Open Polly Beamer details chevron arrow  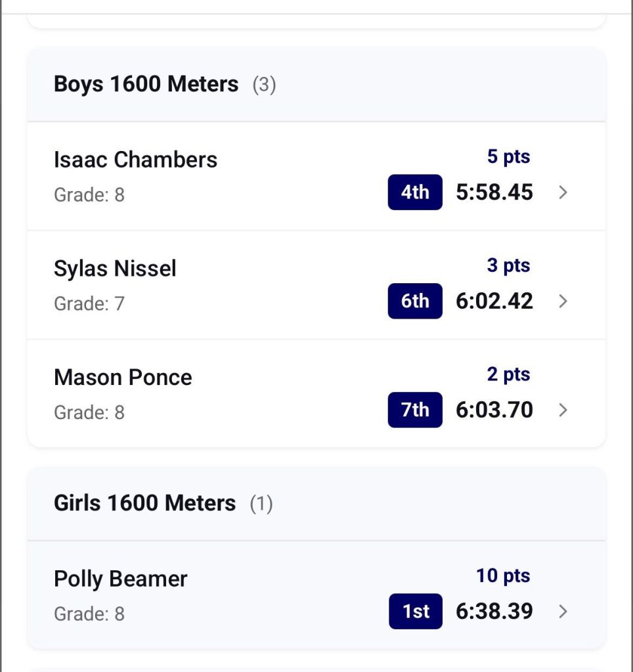[x=563, y=612]
